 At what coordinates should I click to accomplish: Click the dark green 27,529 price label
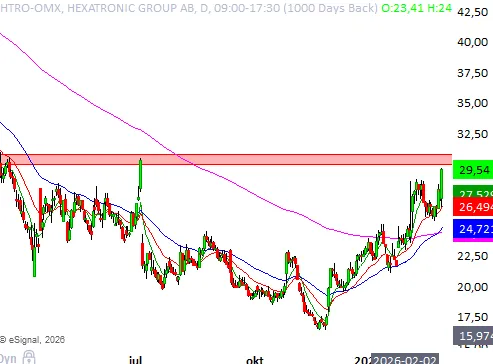(473, 192)
